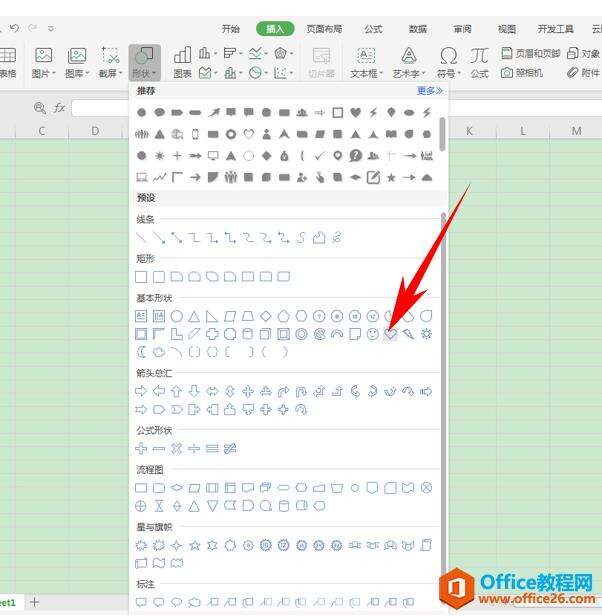The height and width of the screenshot is (616, 602).
Task: Select the heart shape in basic shapes
Action: (390, 334)
